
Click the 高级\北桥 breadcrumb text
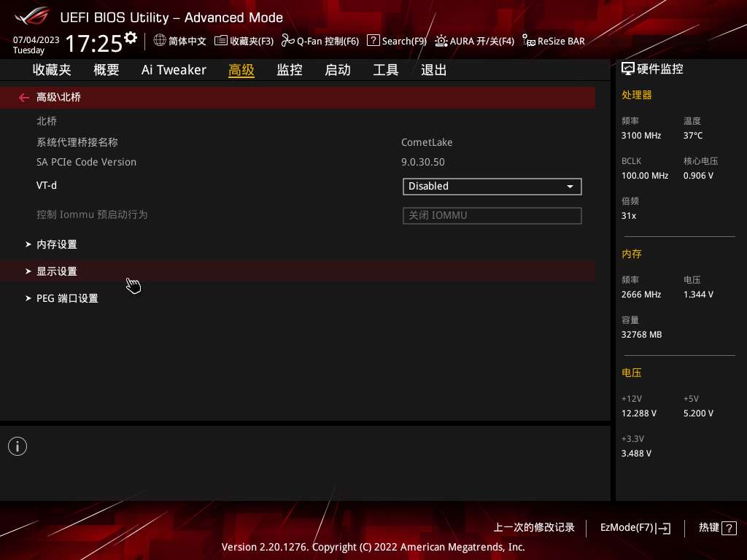tap(58, 97)
